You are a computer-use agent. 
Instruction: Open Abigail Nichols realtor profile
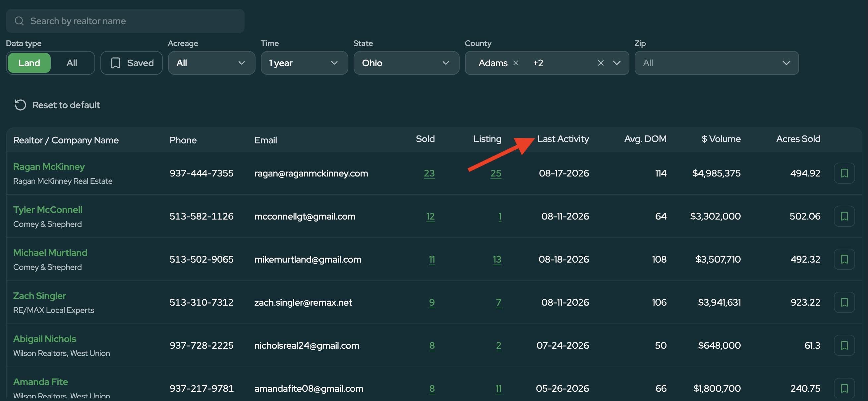44,339
